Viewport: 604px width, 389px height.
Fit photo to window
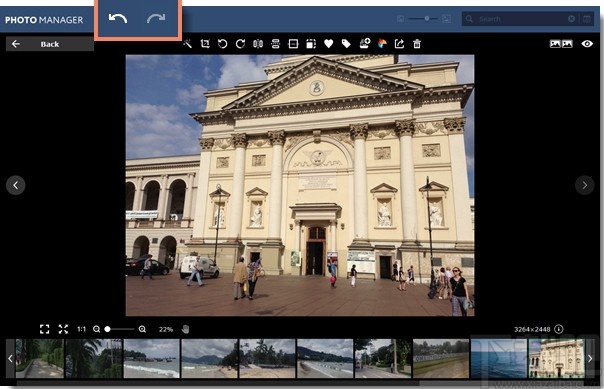[x=63, y=329]
